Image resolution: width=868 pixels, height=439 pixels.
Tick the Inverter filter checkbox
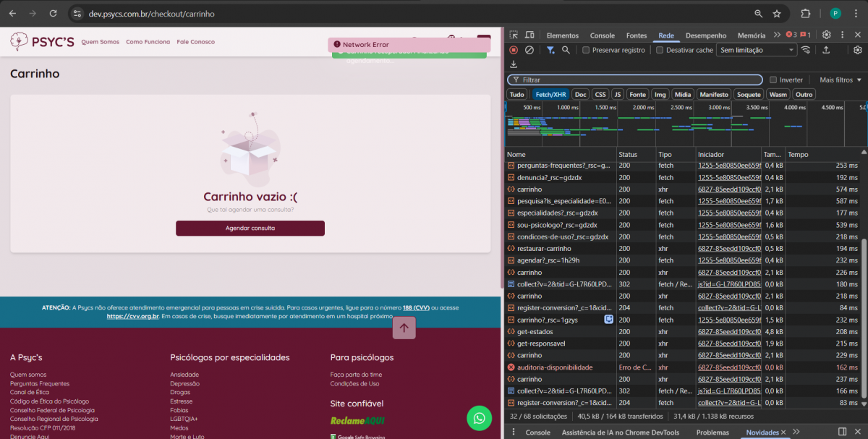point(773,80)
